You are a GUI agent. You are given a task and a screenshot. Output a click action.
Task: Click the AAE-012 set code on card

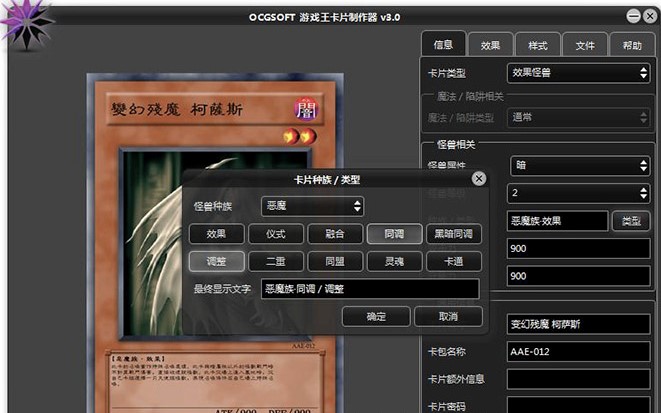click(304, 346)
